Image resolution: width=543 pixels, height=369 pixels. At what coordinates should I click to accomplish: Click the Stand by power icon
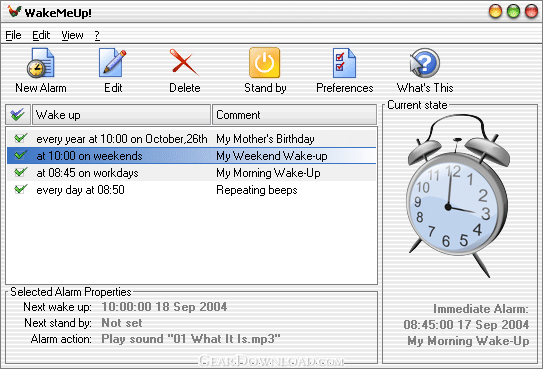[x=265, y=63]
